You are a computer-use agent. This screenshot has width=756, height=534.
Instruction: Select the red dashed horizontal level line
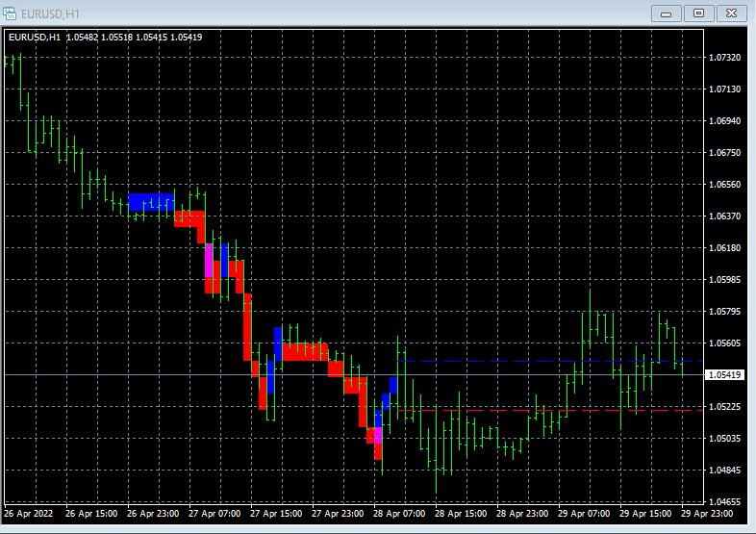(549, 410)
